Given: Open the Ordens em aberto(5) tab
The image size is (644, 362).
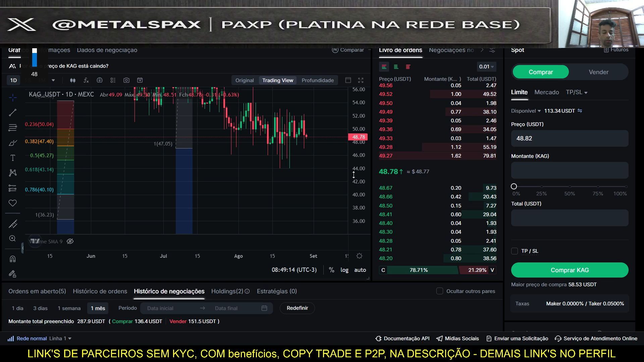Looking at the screenshot, I should click(x=37, y=291).
